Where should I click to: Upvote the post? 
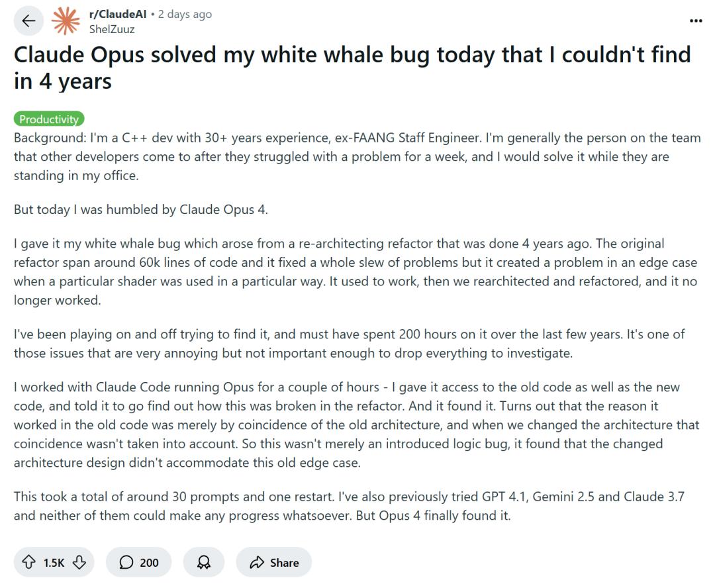click(28, 562)
